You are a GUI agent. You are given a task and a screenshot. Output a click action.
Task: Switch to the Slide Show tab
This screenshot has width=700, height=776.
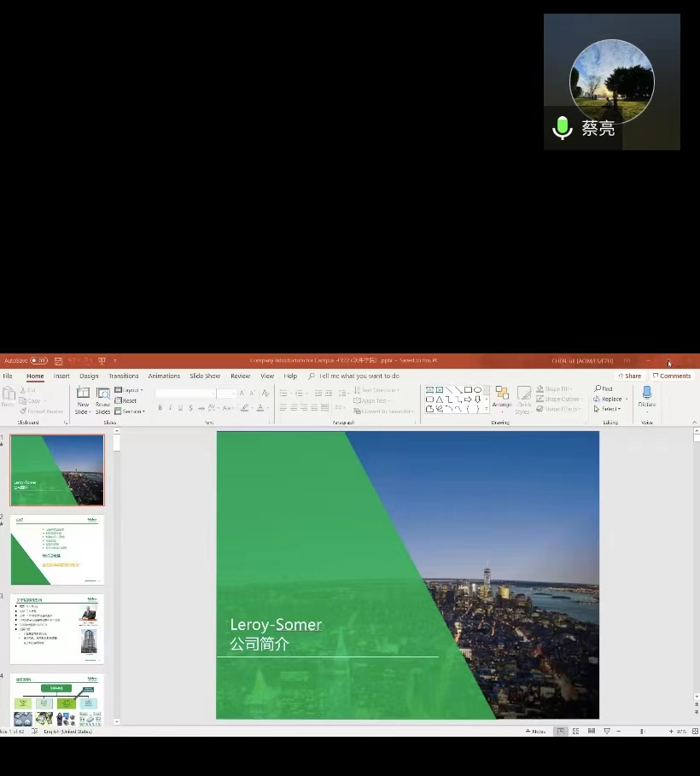tap(205, 376)
